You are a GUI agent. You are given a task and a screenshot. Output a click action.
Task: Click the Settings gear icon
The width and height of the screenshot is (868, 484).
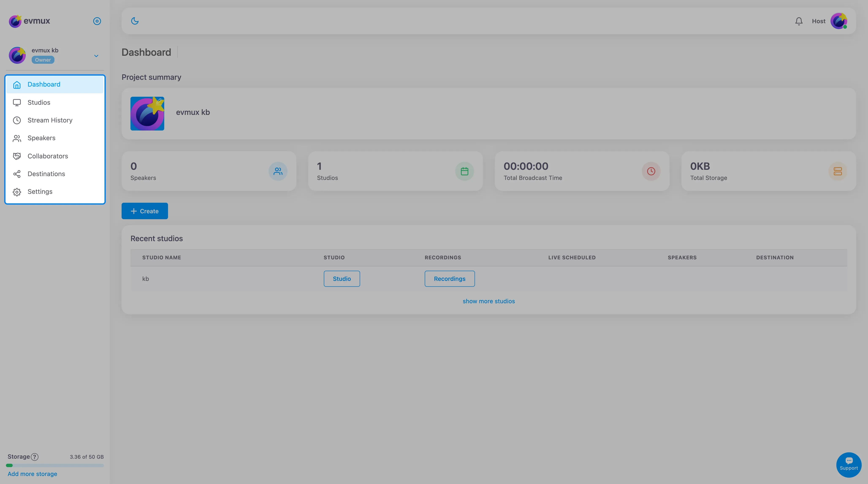[17, 192]
